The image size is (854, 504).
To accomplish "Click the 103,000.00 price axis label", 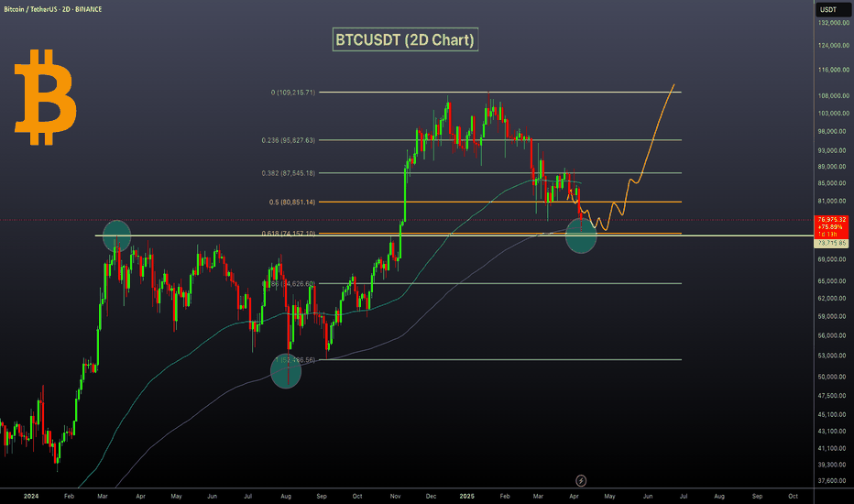I will pos(833,114).
